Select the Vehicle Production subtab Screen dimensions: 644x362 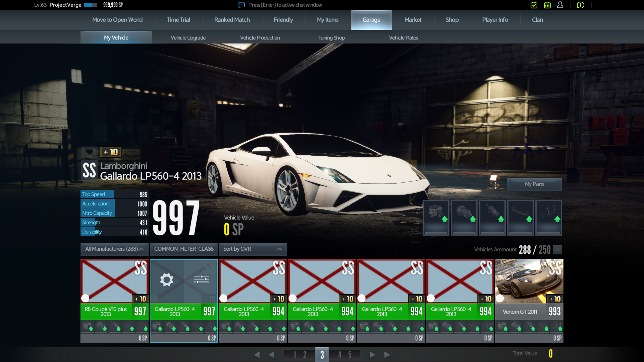260,38
